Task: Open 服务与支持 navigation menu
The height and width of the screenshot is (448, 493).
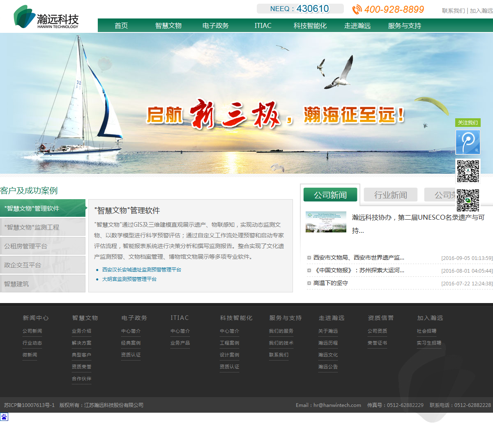Action: [x=405, y=25]
